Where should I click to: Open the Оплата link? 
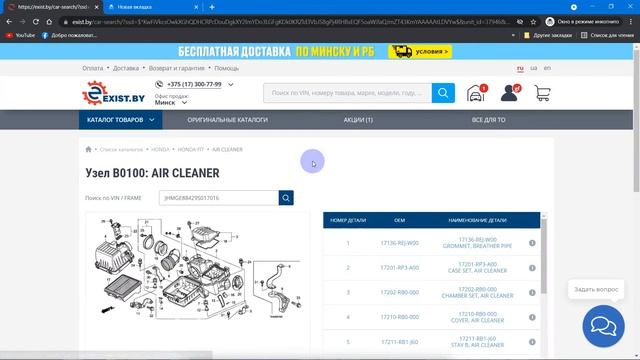pos(93,68)
